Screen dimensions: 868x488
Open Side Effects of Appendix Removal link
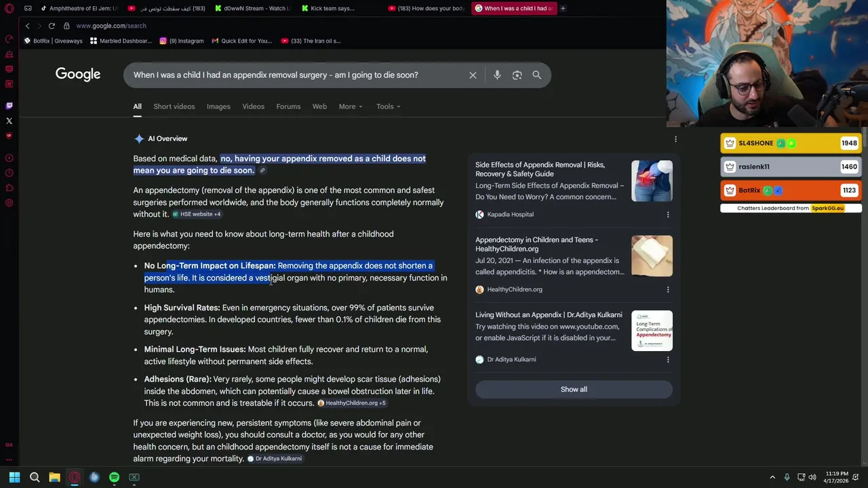click(540, 169)
